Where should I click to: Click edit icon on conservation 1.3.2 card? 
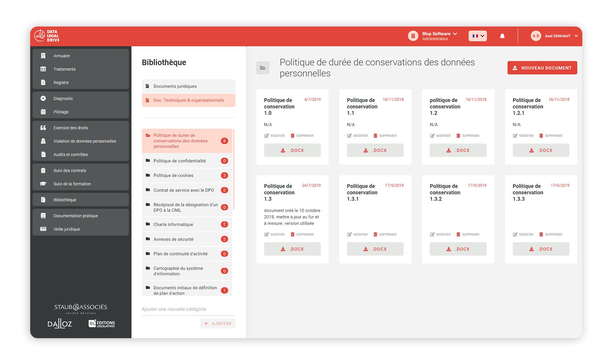432,234
